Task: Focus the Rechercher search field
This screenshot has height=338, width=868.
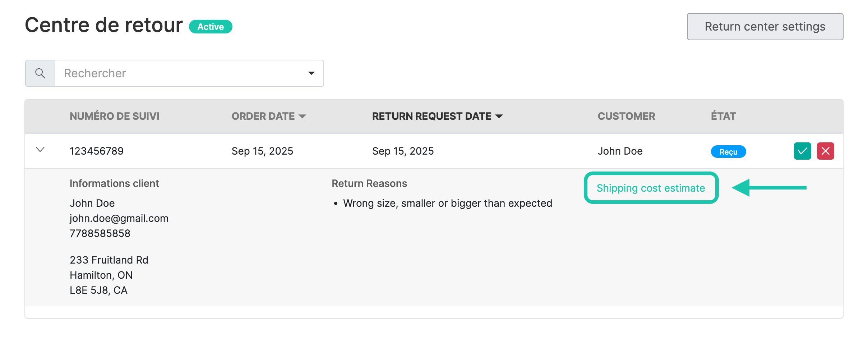Action: (180, 73)
